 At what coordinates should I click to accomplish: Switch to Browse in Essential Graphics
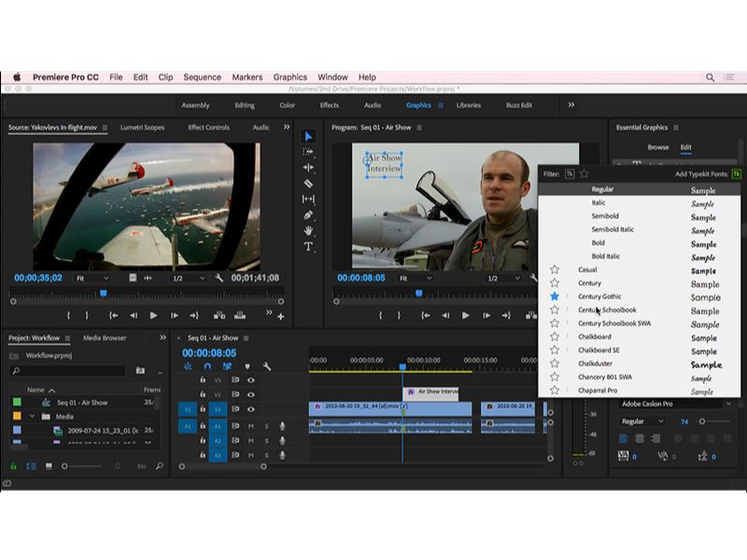coord(658,147)
